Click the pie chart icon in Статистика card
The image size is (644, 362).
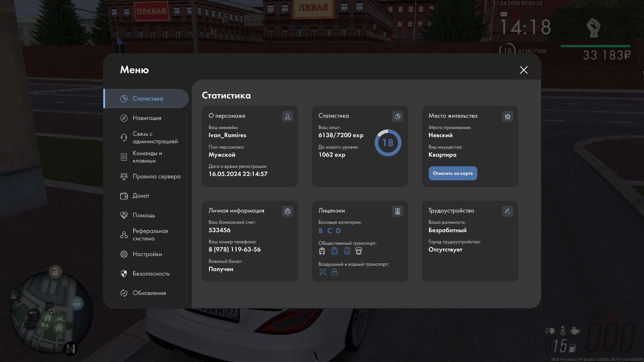(397, 116)
